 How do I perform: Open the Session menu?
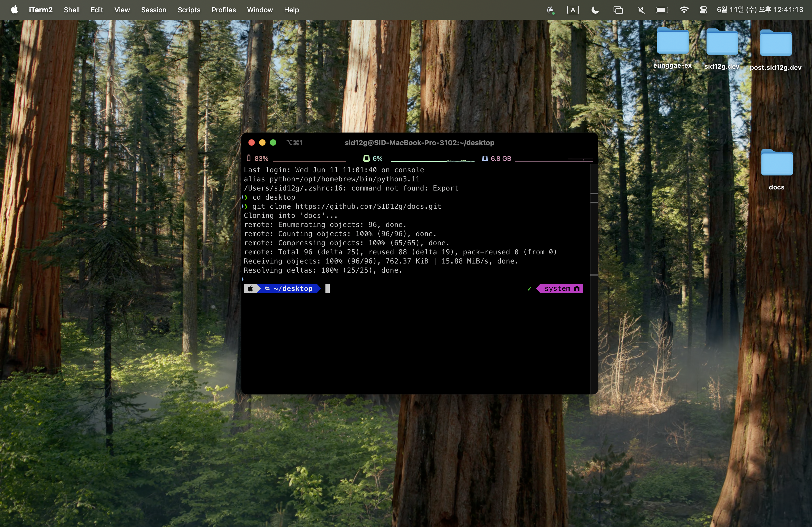coord(154,10)
